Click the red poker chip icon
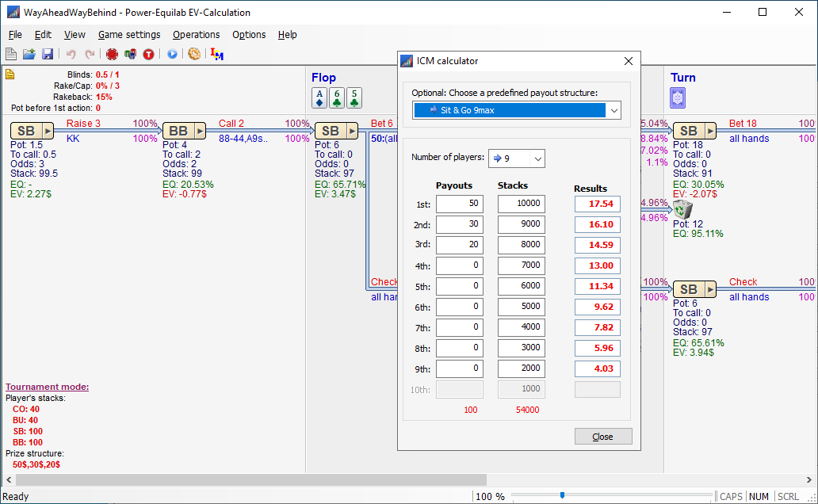This screenshot has height=504, width=818. click(112, 54)
